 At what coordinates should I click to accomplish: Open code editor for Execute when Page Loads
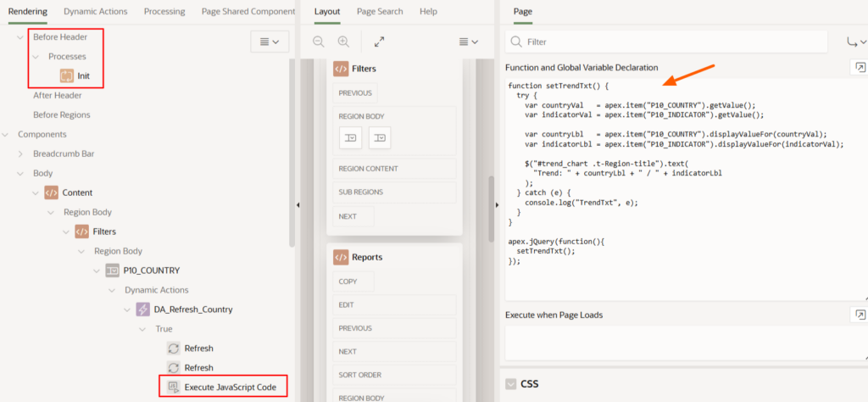pyautogui.click(x=859, y=315)
